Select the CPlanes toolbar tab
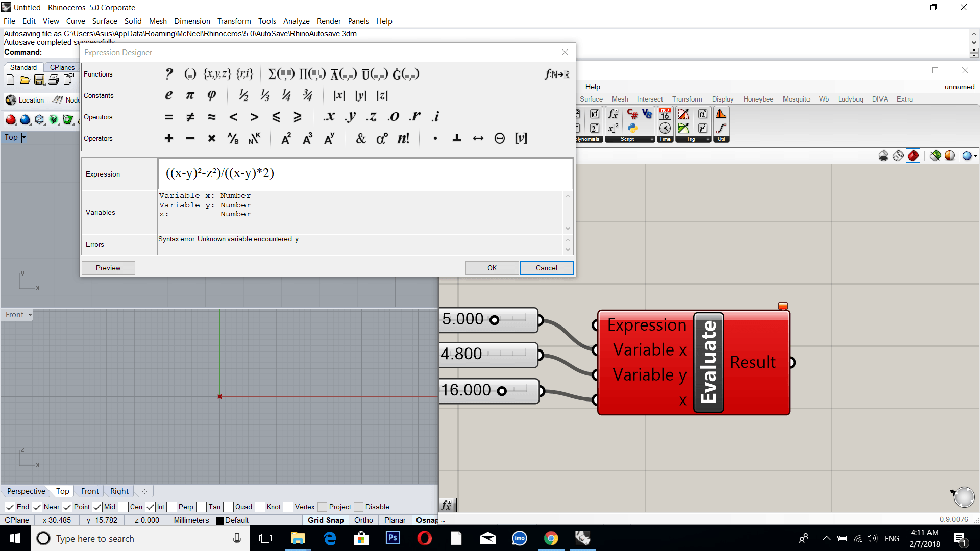 coord(62,67)
